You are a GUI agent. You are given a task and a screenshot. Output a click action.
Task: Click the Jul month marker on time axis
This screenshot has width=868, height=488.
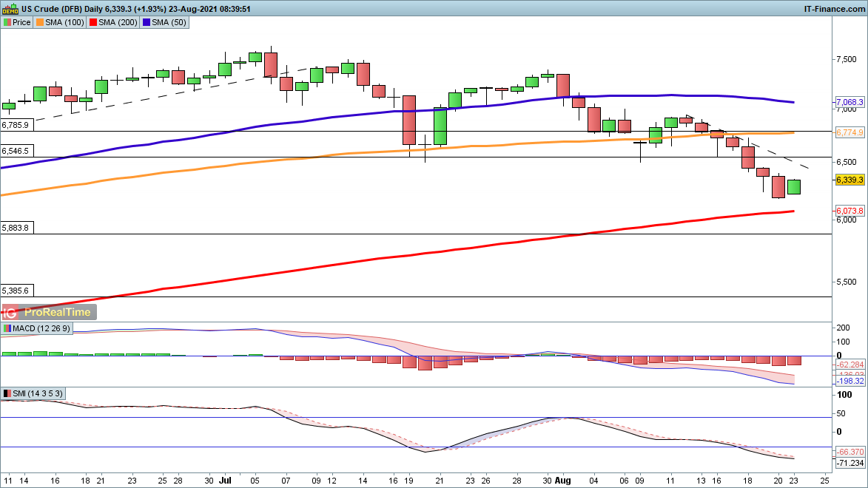223,479
